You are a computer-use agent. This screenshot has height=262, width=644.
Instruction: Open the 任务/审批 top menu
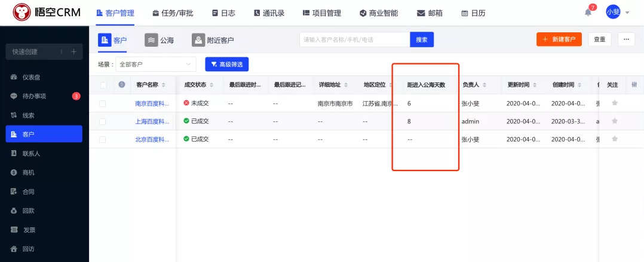coord(173,13)
